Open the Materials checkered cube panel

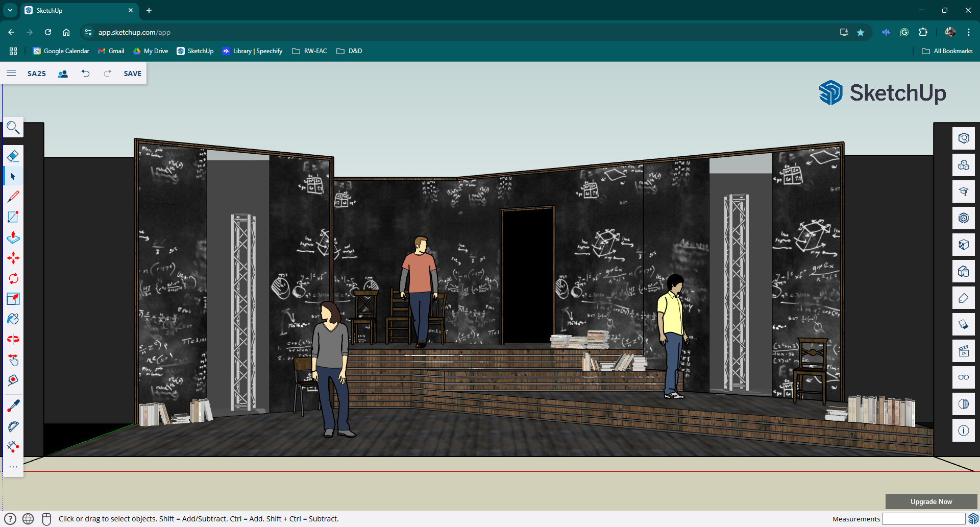[964, 245]
